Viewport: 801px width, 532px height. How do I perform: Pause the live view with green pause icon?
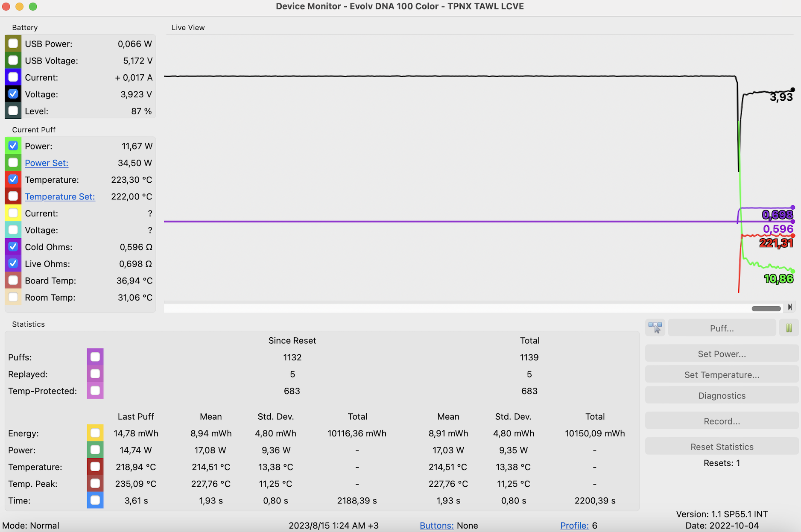click(x=789, y=328)
